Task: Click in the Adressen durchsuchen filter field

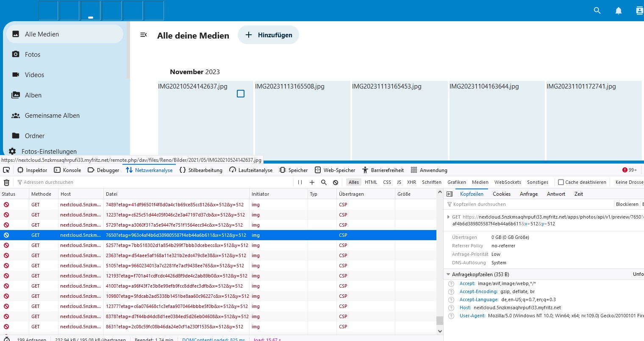Action: 153,182
